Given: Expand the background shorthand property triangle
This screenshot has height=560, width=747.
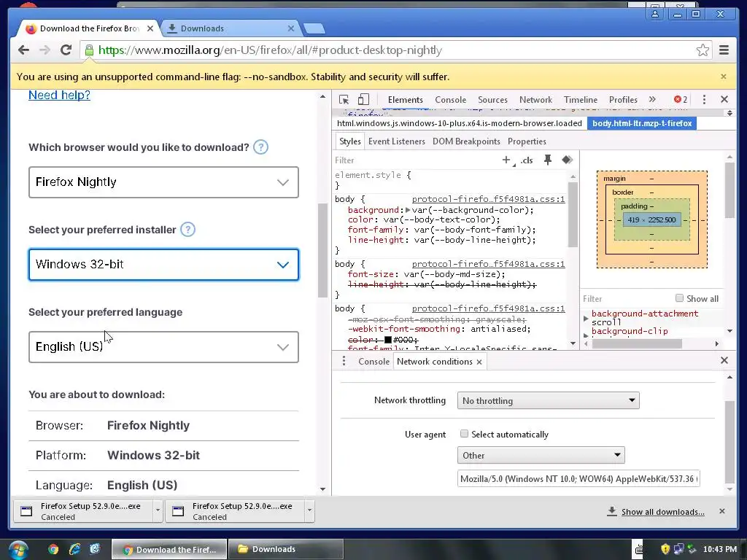Looking at the screenshot, I should click(x=408, y=210).
